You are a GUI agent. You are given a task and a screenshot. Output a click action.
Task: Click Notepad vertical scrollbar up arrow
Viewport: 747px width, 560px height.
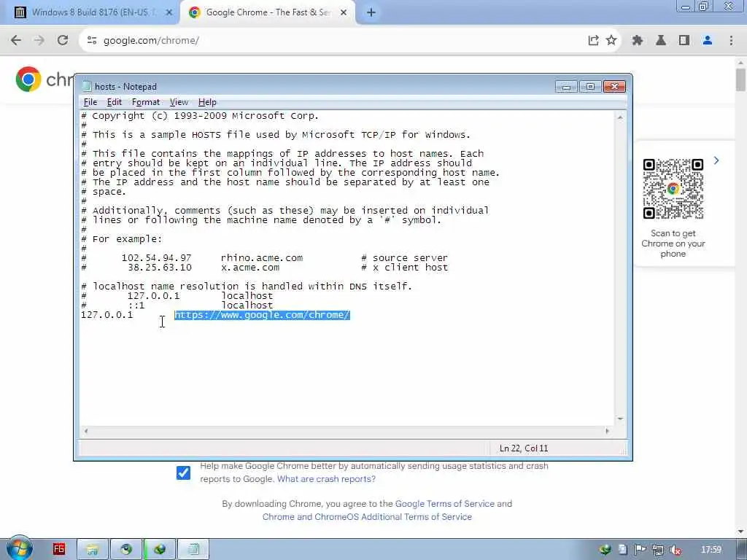(620, 117)
